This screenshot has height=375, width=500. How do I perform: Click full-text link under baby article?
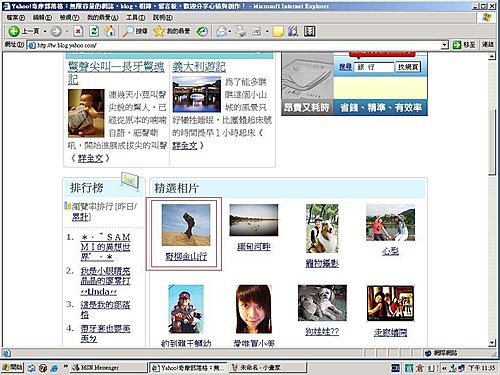point(90,158)
